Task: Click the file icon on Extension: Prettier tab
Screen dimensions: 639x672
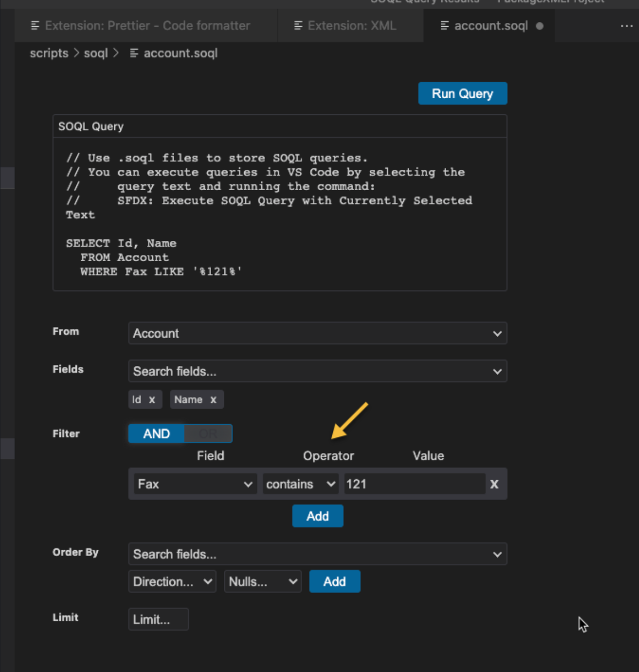Action: 35,25
